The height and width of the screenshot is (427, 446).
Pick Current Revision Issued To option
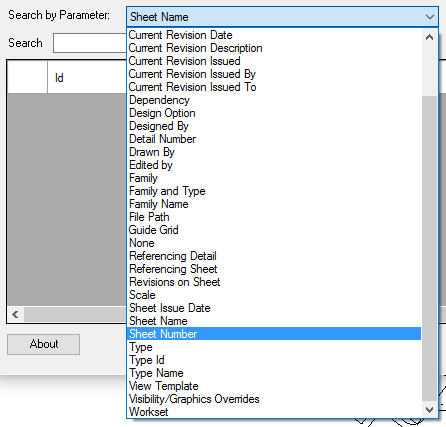click(x=274, y=87)
